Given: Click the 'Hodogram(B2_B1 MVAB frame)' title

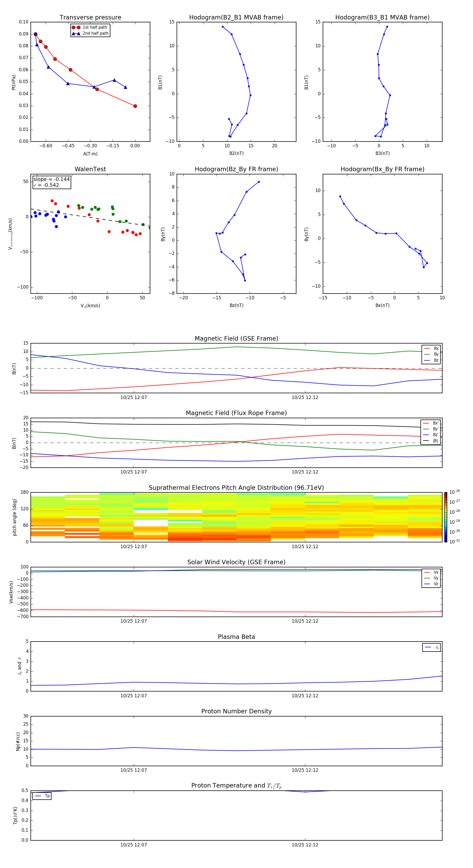Looking at the screenshot, I should 236,18.
